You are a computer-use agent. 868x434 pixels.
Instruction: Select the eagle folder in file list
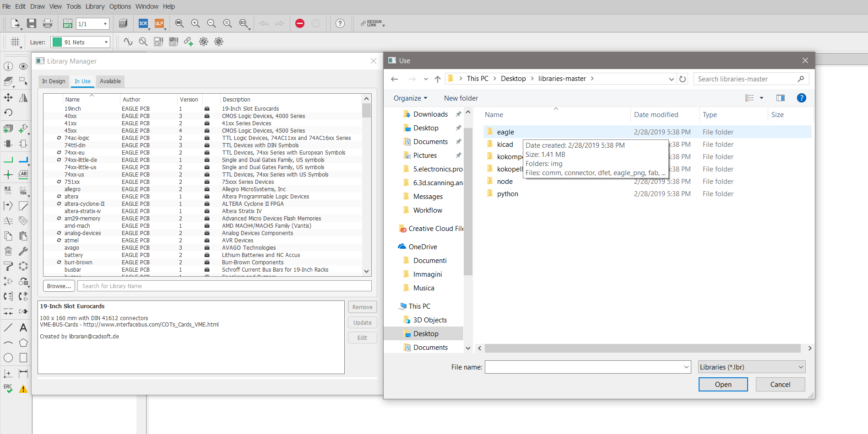647,132
